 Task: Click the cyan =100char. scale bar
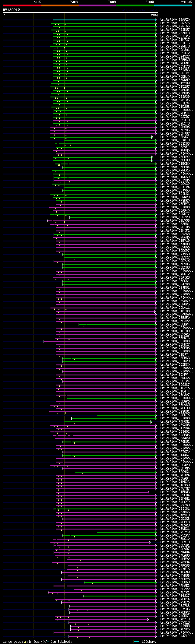click(136, 642)
